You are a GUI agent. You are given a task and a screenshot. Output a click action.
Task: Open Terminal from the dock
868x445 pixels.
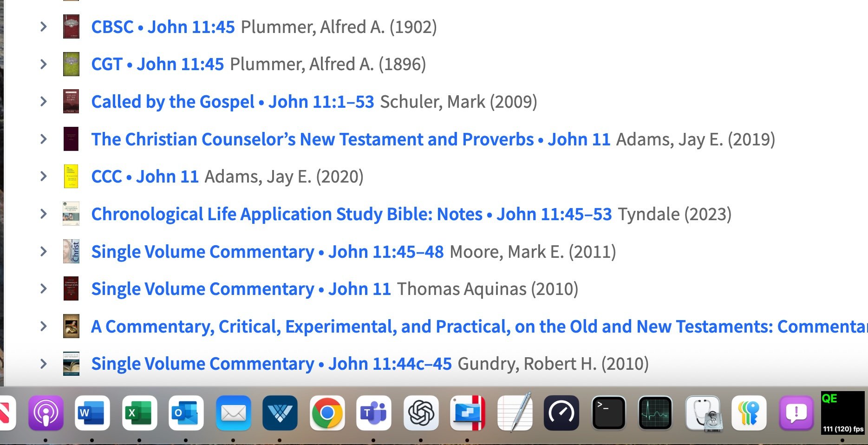608,413
